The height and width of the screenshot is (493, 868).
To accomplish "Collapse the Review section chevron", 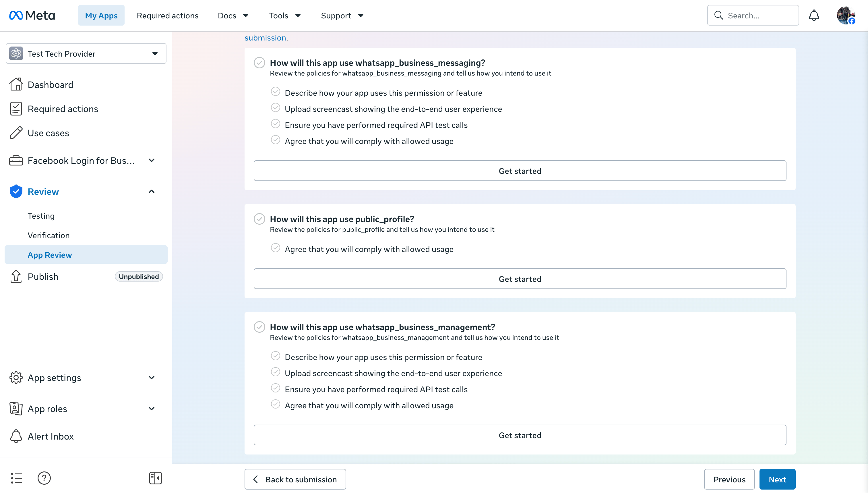I will click(152, 191).
